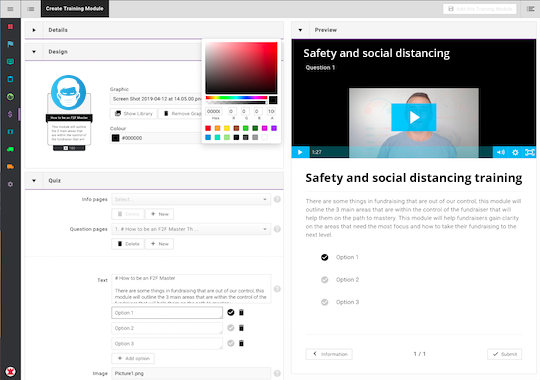
Task: Open the green circular chart sidebar icon
Action: (10, 97)
